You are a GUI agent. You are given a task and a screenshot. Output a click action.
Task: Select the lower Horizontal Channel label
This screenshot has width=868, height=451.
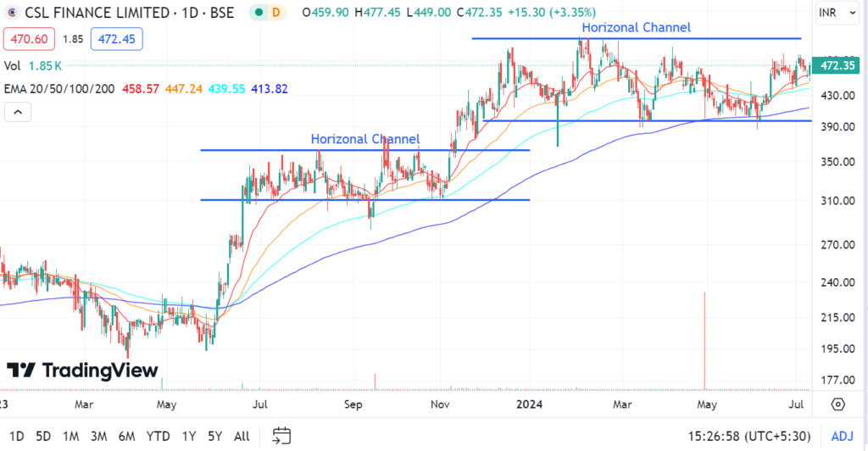pos(365,139)
